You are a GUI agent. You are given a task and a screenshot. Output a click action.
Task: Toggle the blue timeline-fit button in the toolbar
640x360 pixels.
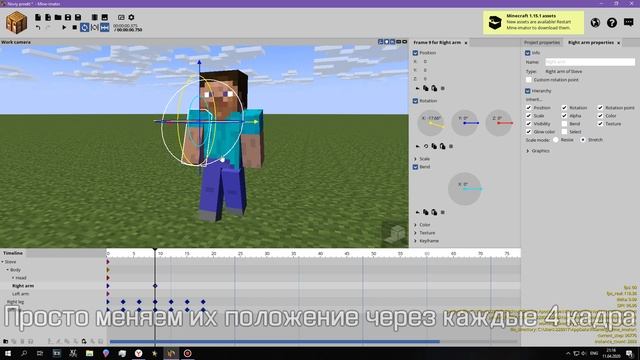coord(105,28)
